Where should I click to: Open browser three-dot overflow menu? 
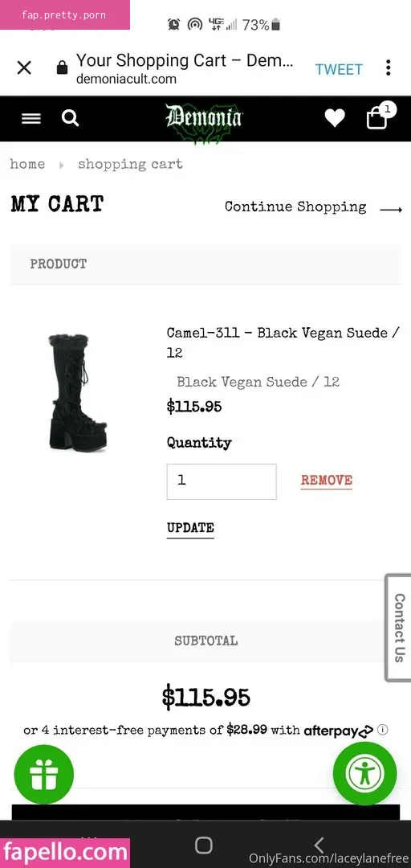pos(389,68)
